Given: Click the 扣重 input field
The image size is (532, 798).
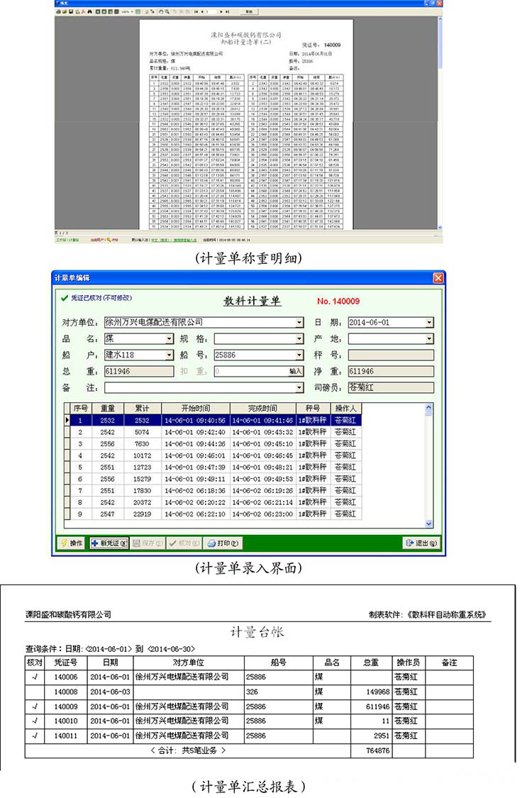Looking at the screenshot, I should [x=251, y=372].
